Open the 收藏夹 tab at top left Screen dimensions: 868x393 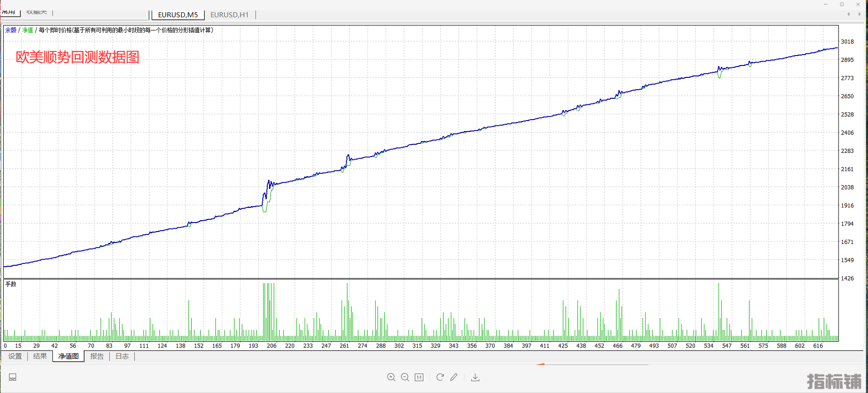pos(37,12)
